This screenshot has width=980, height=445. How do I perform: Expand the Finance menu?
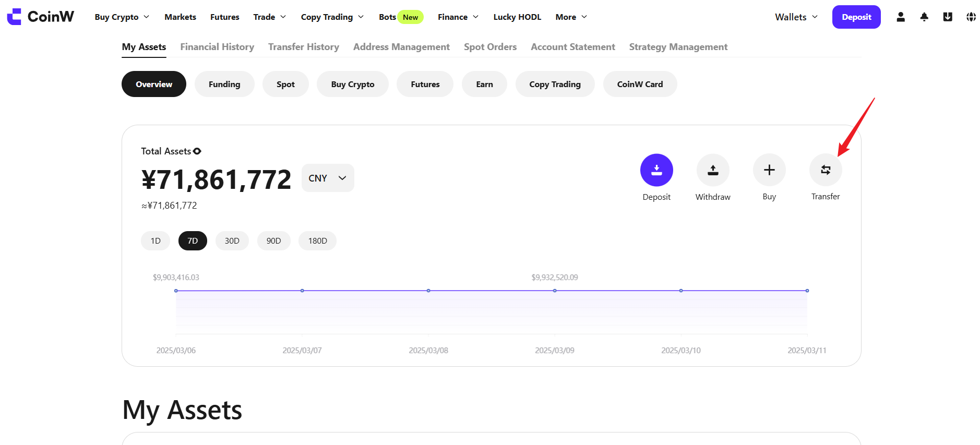[458, 17]
